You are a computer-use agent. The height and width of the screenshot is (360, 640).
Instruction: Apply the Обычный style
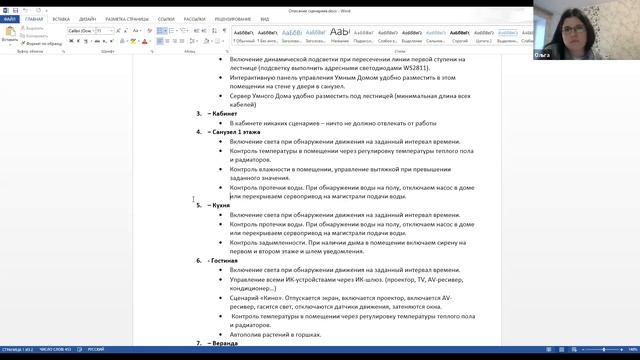244,36
